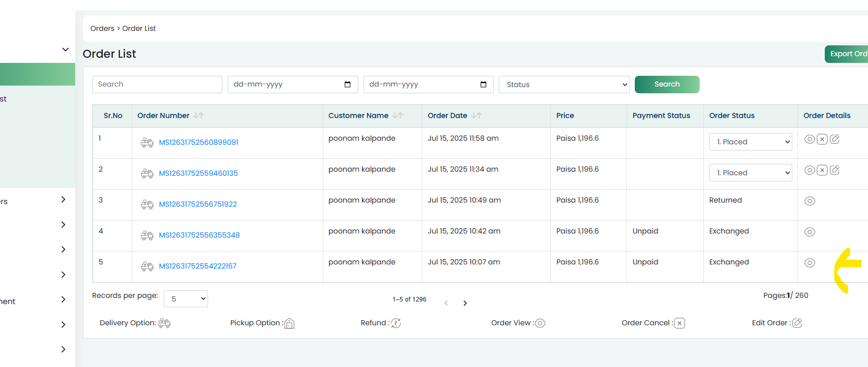Viewport: 868px width, 367px height.
Task: Cancel order MS1263175255946013​5 X icon
Action: (x=822, y=170)
